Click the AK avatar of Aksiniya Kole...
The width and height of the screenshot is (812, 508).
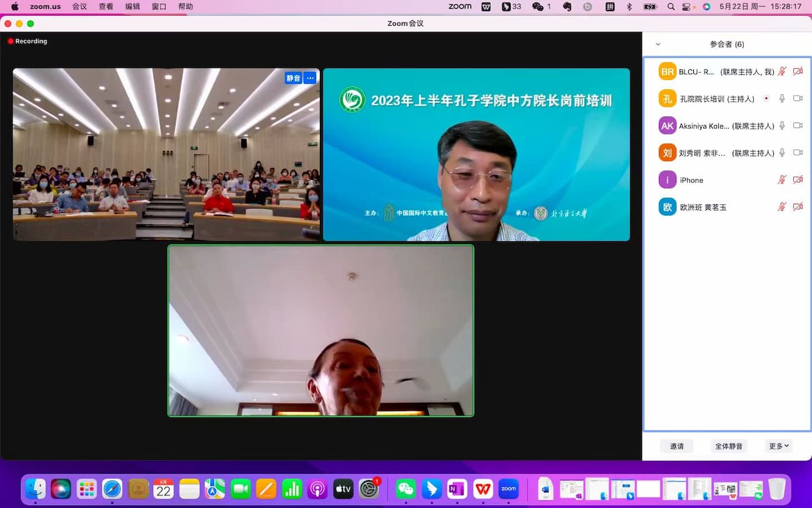tap(668, 126)
